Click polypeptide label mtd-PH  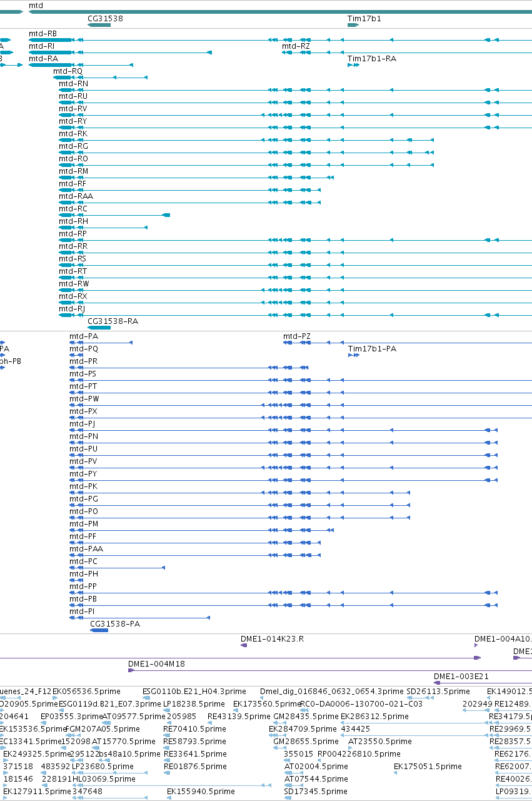point(84,573)
